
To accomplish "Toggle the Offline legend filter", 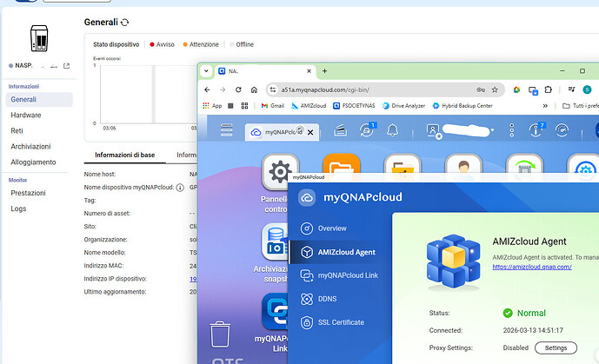I will (243, 43).
